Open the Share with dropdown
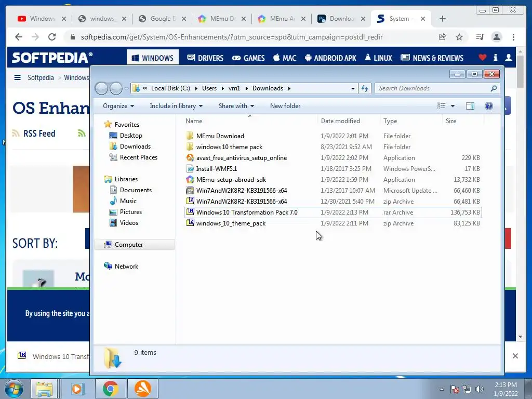 click(x=236, y=106)
